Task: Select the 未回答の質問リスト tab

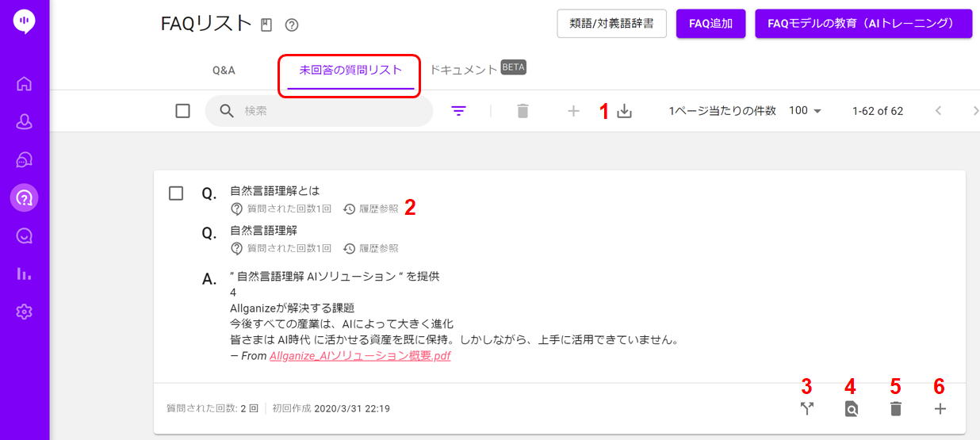Action: (350, 70)
